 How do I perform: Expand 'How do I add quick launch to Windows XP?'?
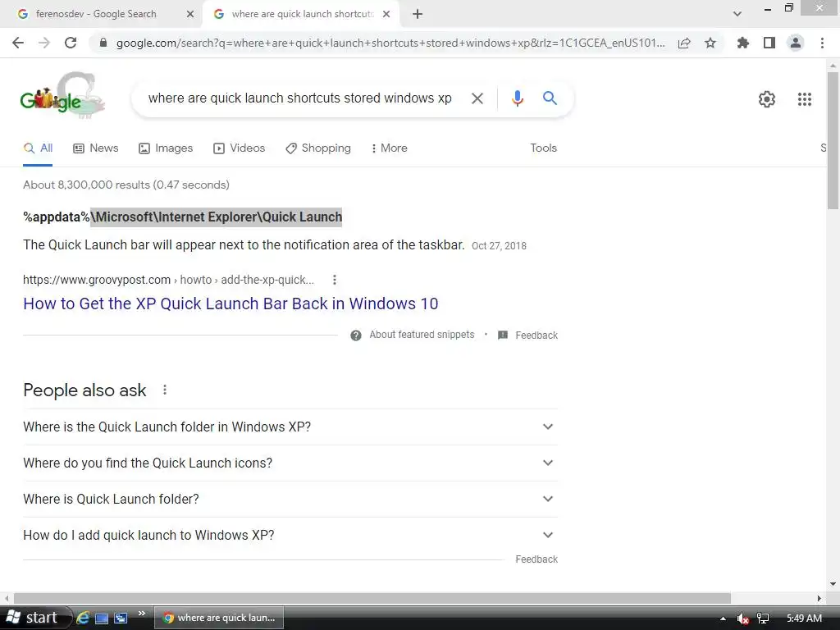[290, 535]
